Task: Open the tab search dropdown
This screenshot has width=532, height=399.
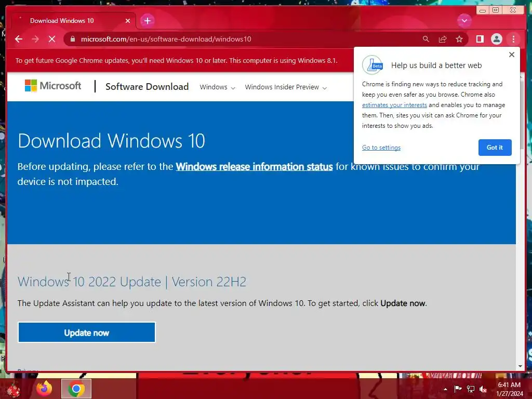Action: tap(464, 21)
